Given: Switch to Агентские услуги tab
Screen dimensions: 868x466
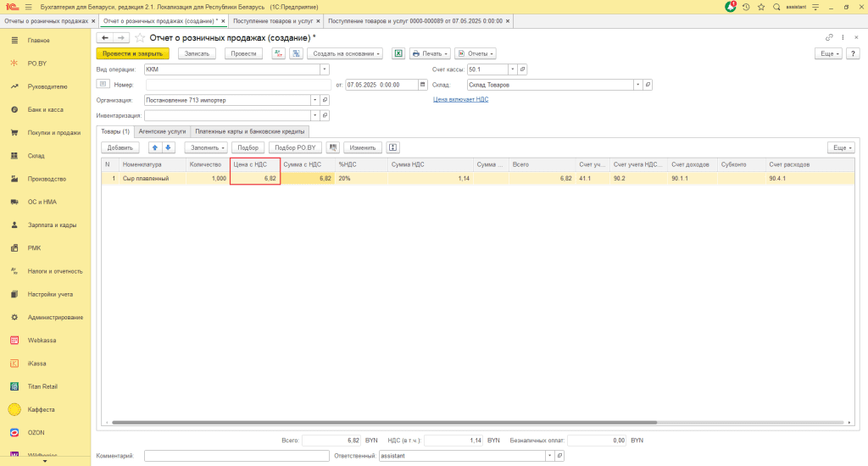Looking at the screenshot, I should 162,131.
